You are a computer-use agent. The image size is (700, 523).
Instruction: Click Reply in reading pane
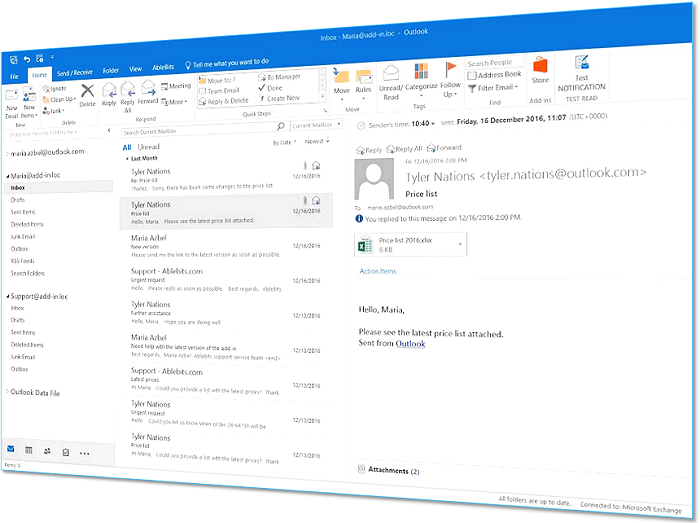369,150
